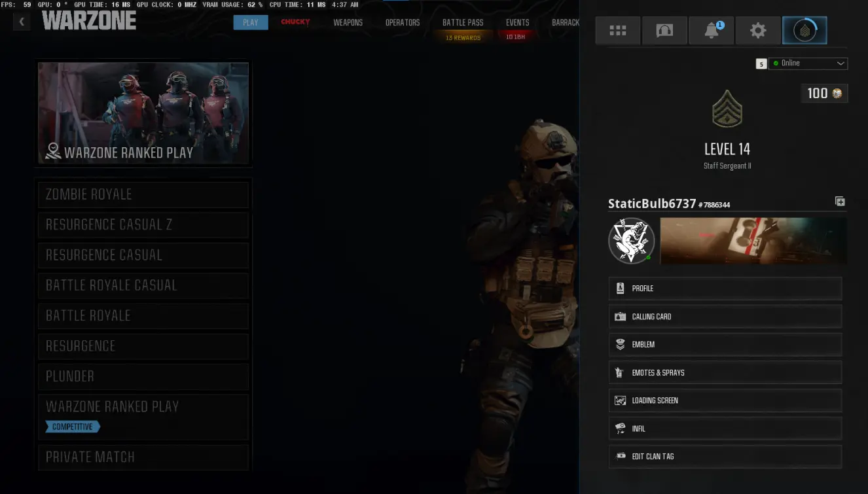Open the Loading Screen option
The width and height of the screenshot is (868, 494).
(725, 400)
